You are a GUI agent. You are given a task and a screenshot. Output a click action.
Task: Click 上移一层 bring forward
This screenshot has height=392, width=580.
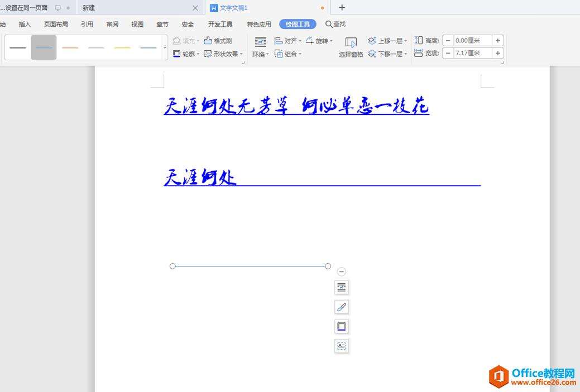(x=387, y=41)
